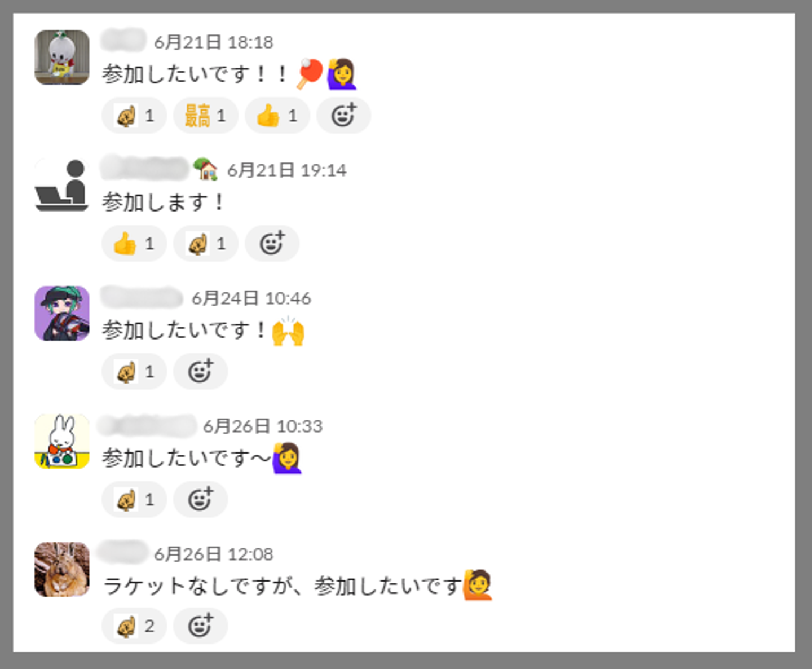The height and width of the screenshot is (669, 812).
Task: Open the mascot avatar profile of the first poster
Action: pos(62,58)
